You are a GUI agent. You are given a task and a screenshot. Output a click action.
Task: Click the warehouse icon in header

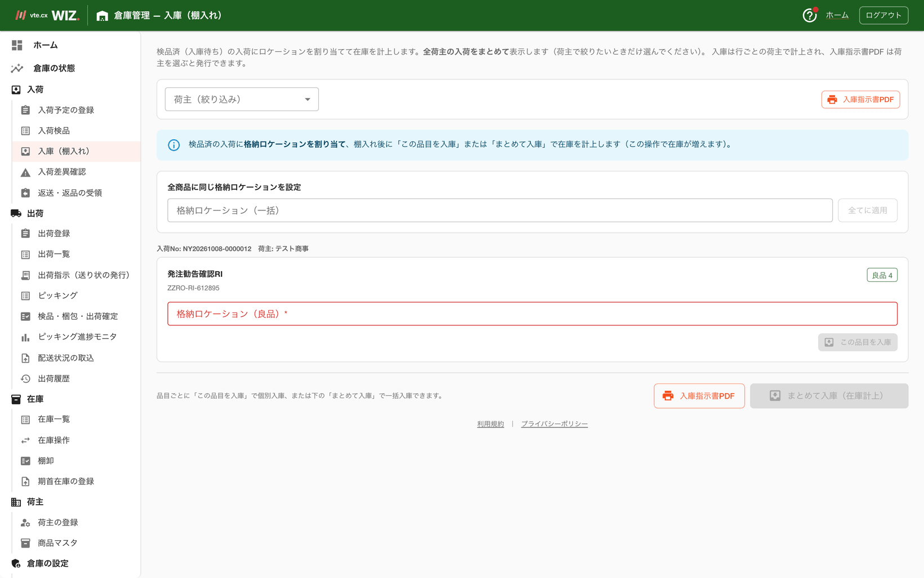(102, 16)
